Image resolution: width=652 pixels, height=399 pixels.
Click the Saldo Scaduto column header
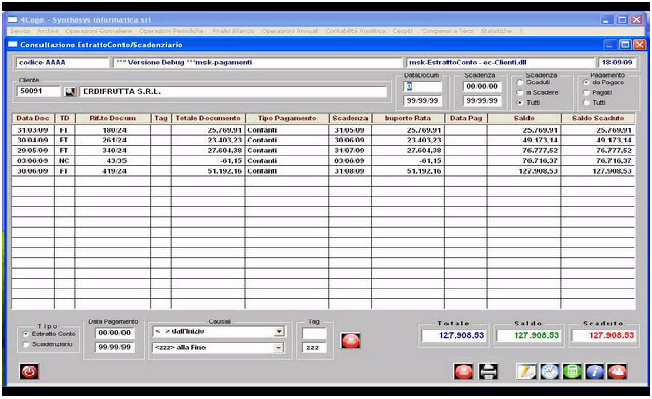click(598, 118)
